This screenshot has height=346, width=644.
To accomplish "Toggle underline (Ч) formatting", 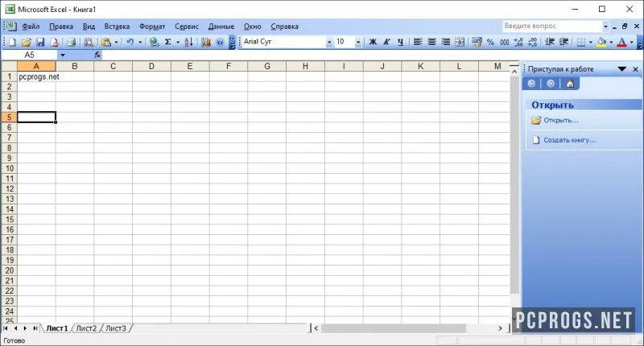I will (400, 42).
